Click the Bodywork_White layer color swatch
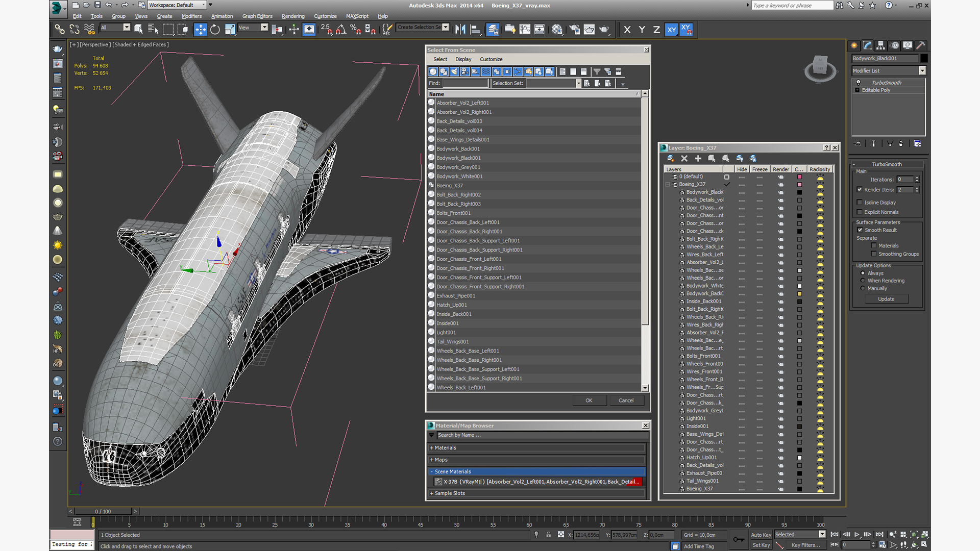Image resolution: width=980 pixels, height=551 pixels. pyautogui.click(x=799, y=286)
